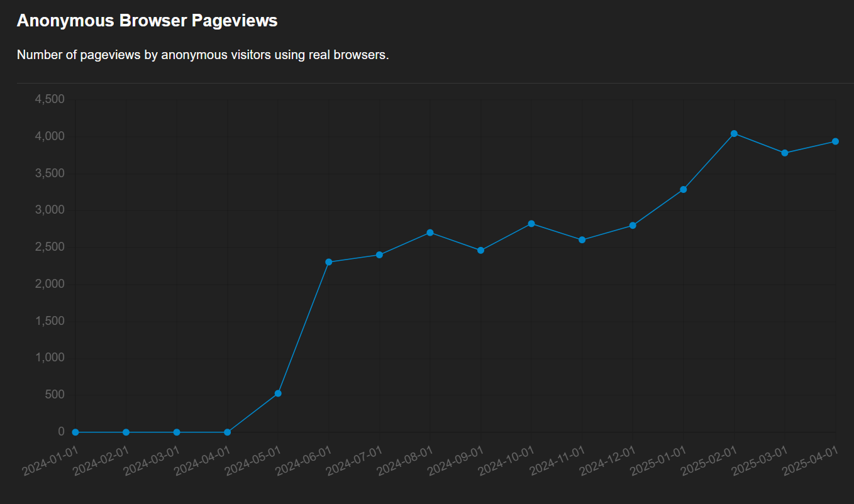Select the 2024-10-01 data point
Viewport: 854px width, 504px height.
pyautogui.click(x=531, y=224)
